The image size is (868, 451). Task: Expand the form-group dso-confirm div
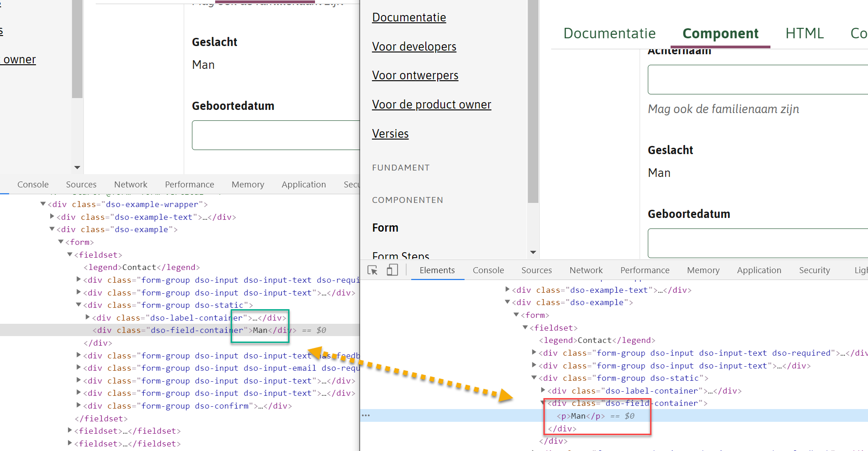(x=78, y=405)
